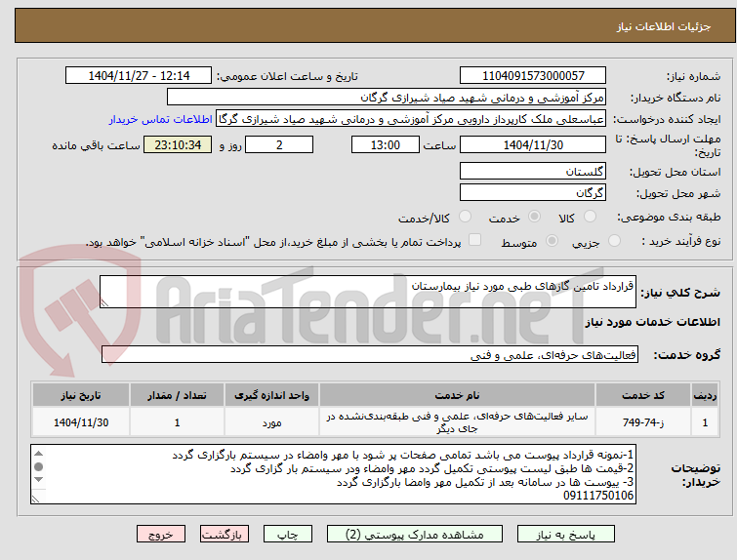Click the بازگشت back button

click(x=225, y=535)
